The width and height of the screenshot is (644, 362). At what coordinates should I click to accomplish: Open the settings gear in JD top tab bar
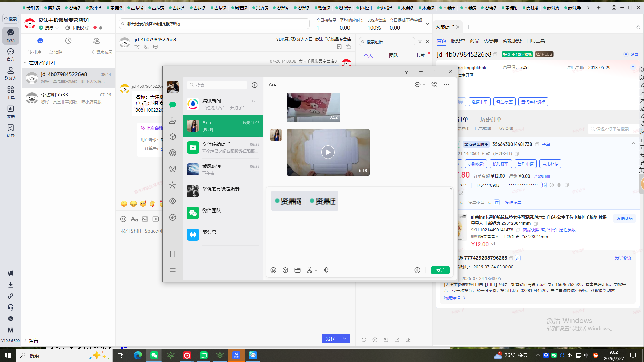(614, 8)
